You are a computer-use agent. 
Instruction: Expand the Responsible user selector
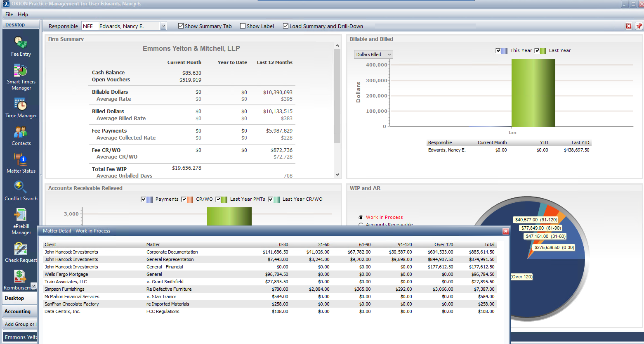163,26
